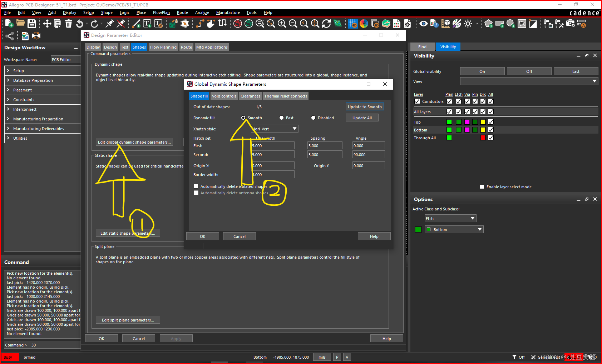The image size is (602, 364).
Task: Open the Bottom subclass dropdown
Action: coord(454,230)
